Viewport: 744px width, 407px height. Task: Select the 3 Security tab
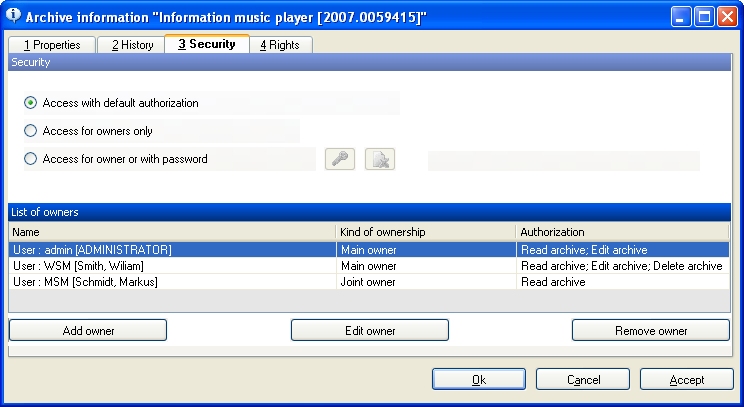tap(207, 44)
